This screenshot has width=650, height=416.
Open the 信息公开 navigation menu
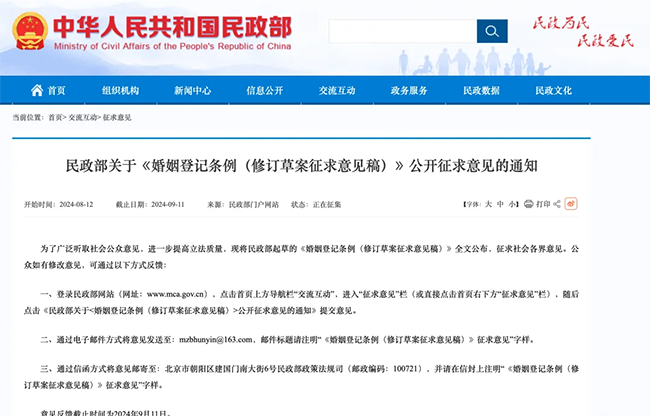265,90
